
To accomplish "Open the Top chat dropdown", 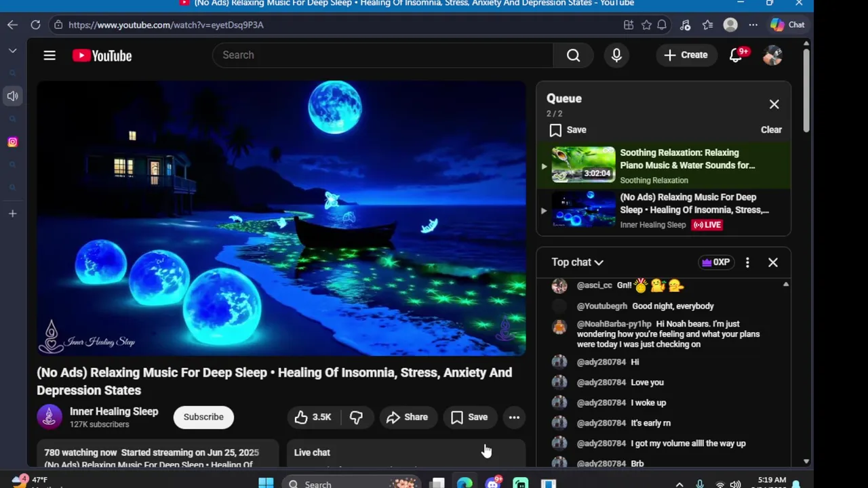I will click(x=577, y=262).
